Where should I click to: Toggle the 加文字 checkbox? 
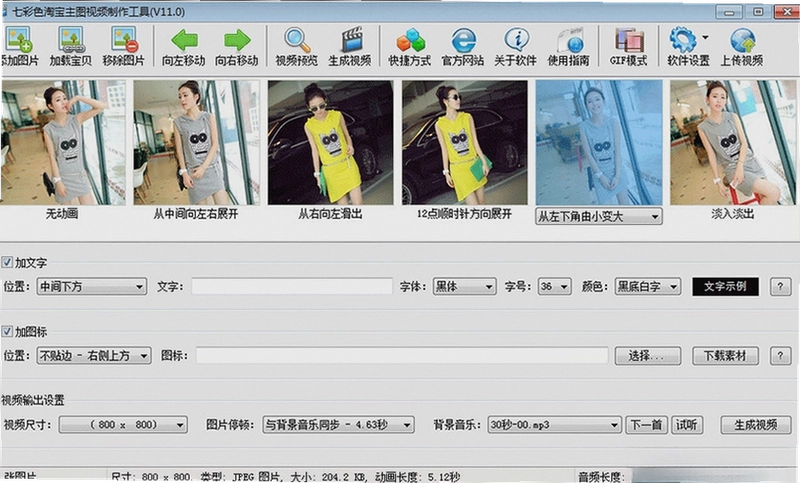7,262
